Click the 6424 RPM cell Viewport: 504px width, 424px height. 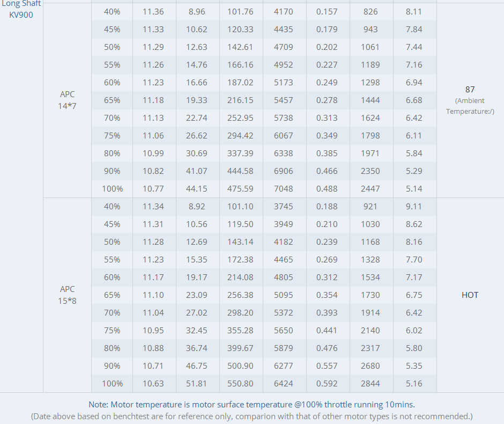click(x=284, y=384)
